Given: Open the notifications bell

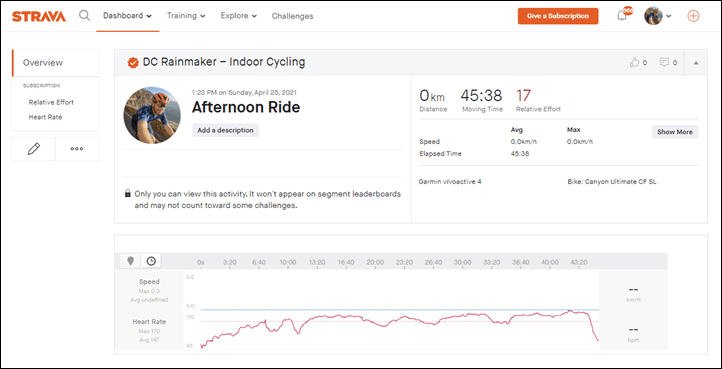Looking at the screenshot, I should [x=622, y=16].
